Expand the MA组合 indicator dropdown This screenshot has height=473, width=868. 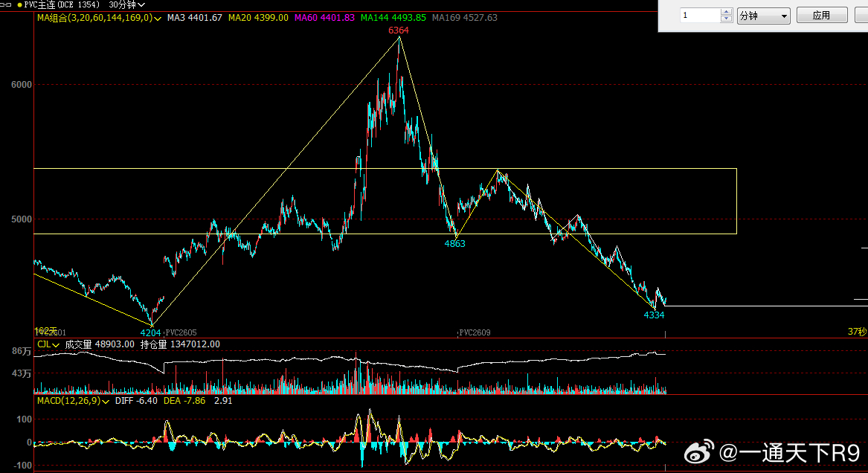[x=158, y=19]
